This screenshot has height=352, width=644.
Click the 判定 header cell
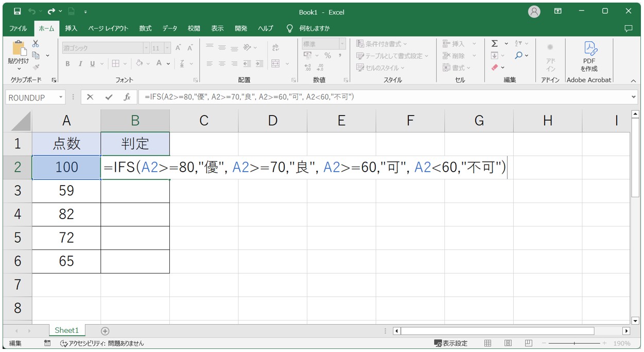[135, 144]
